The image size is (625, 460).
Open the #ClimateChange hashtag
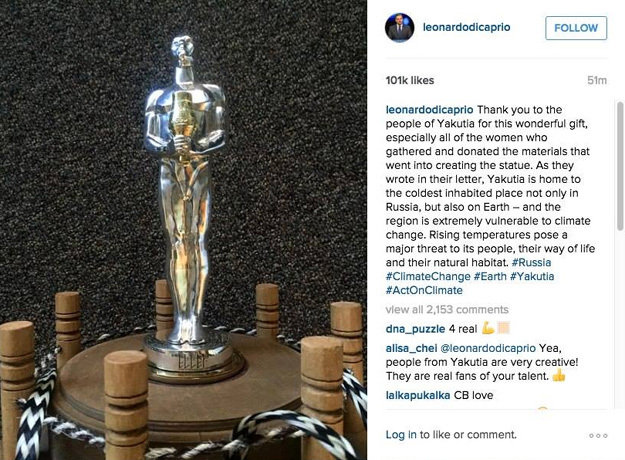(x=428, y=277)
